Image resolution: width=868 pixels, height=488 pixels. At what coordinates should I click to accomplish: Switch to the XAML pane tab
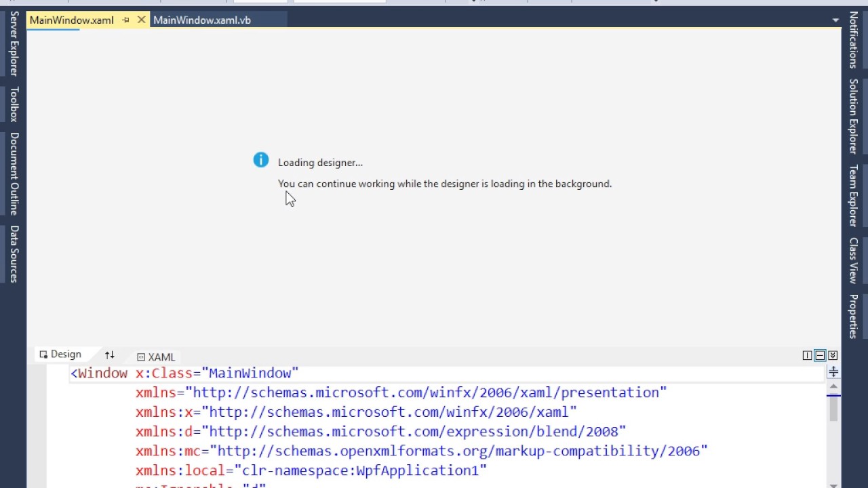(156, 357)
